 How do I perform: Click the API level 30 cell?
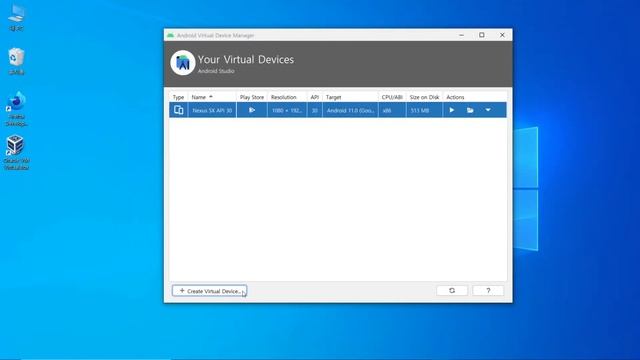pyautogui.click(x=315, y=110)
